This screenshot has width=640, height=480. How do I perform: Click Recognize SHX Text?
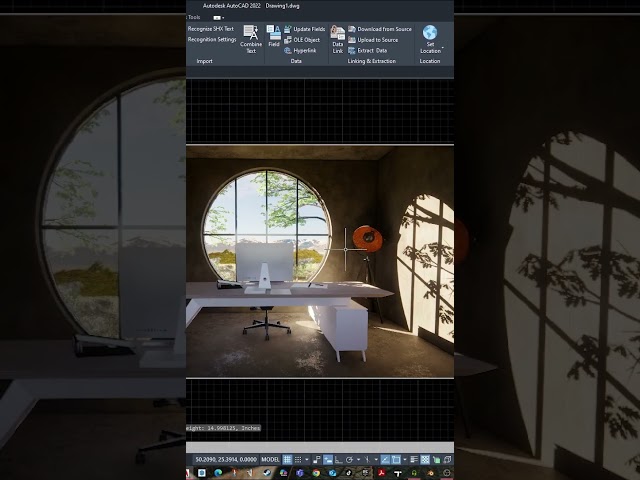click(211, 29)
